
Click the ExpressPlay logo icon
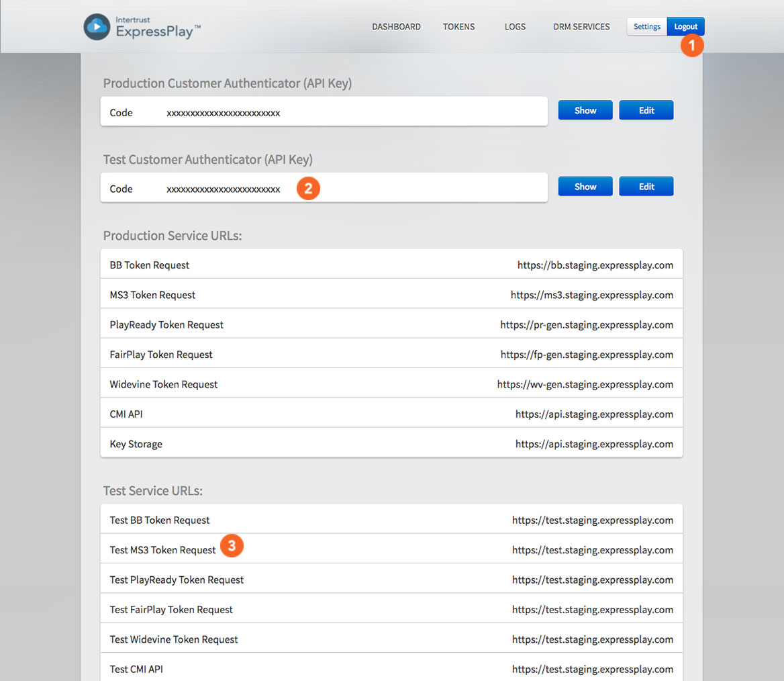[97, 26]
